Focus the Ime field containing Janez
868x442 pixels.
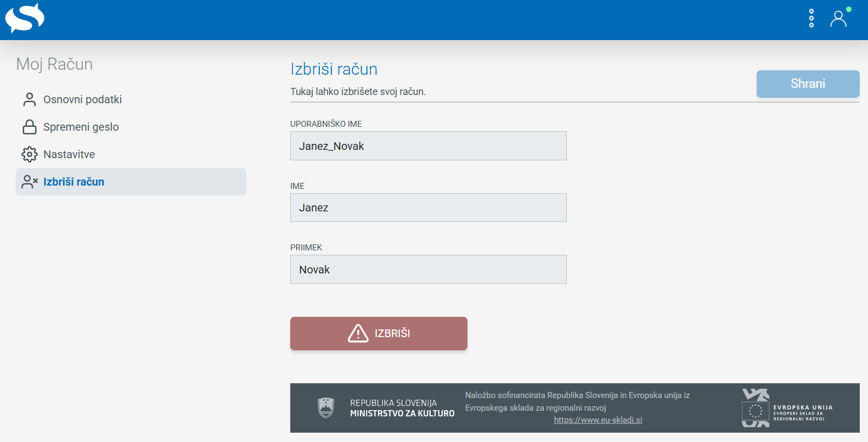click(428, 208)
